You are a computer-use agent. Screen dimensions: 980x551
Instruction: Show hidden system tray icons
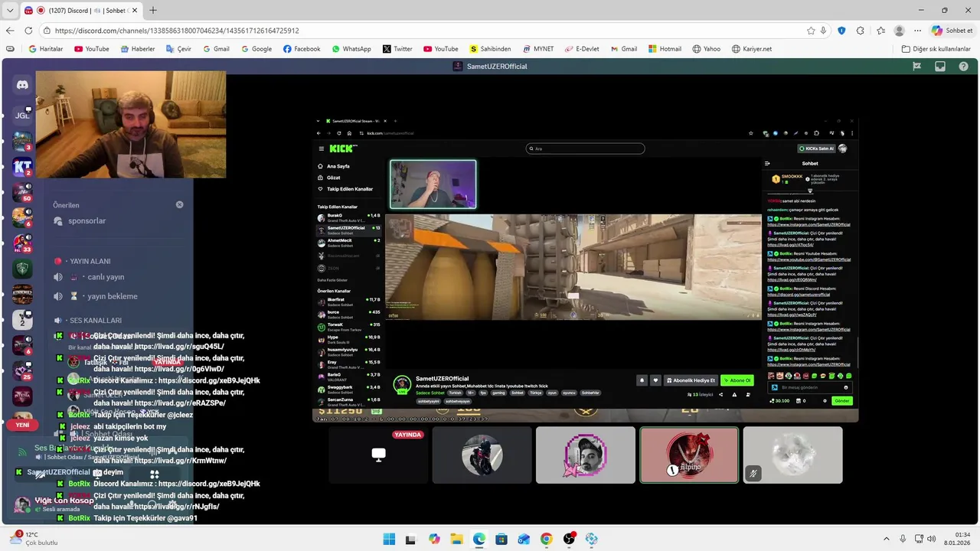click(x=887, y=539)
